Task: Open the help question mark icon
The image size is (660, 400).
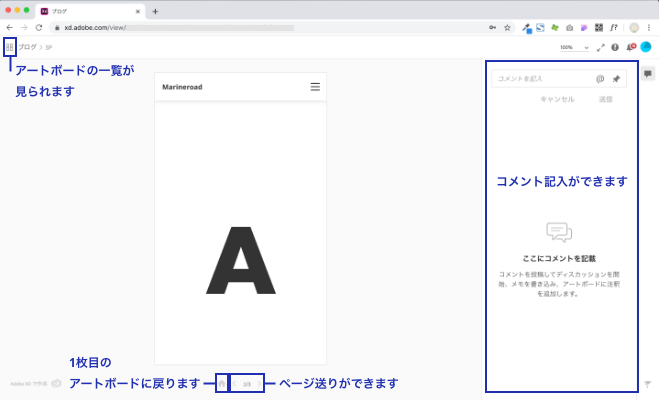Action: click(x=615, y=47)
